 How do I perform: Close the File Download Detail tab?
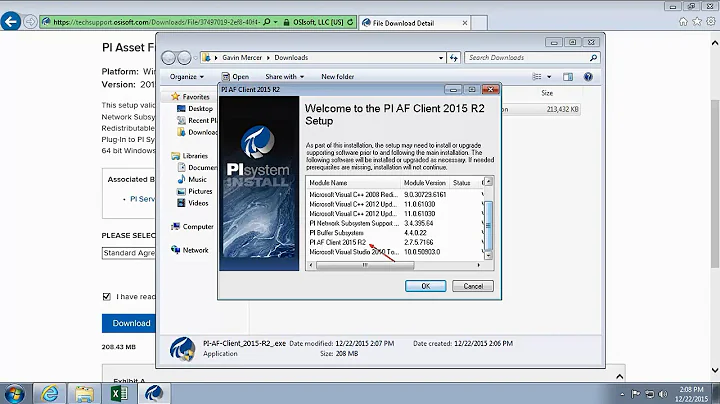point(465,22)
